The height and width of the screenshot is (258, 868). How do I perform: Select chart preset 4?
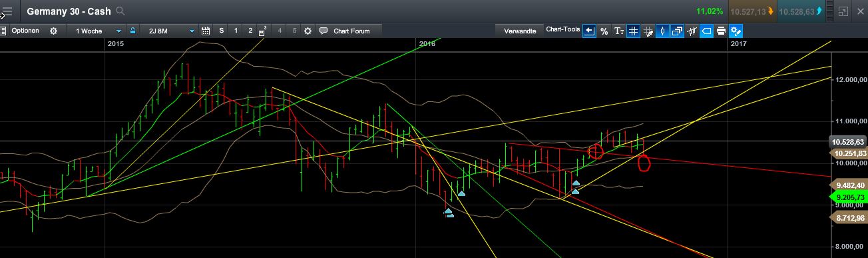pyautogui.click(x=279, y=31)
